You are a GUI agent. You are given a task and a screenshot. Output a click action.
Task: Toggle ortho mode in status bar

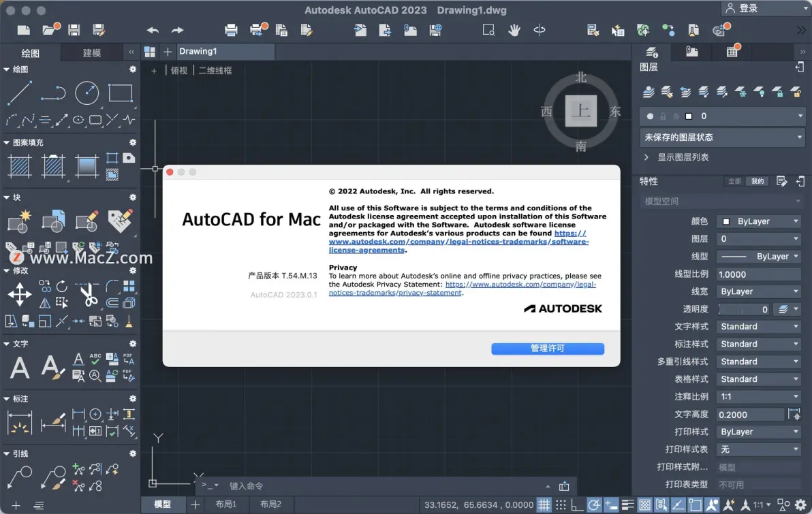[577, 504]
